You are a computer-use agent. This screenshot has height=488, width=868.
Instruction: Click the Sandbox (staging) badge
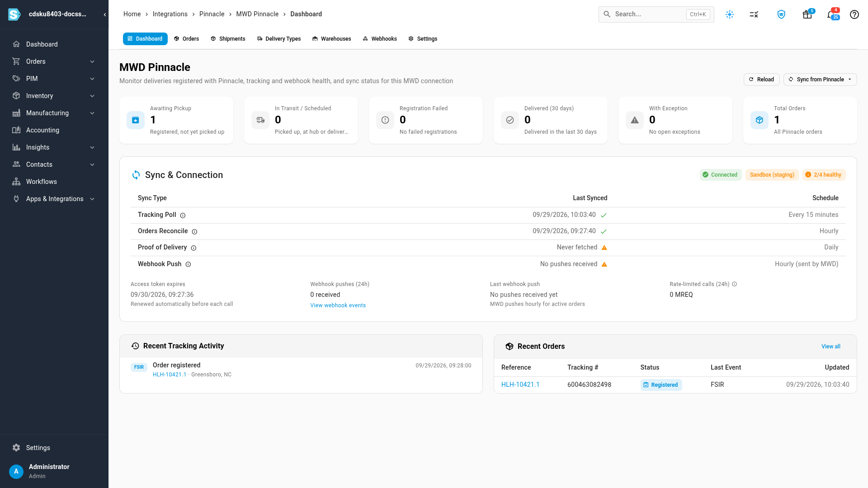[x=772, y=175]
